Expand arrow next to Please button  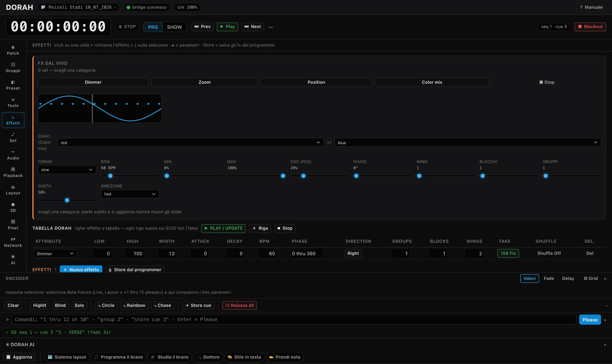605,320
